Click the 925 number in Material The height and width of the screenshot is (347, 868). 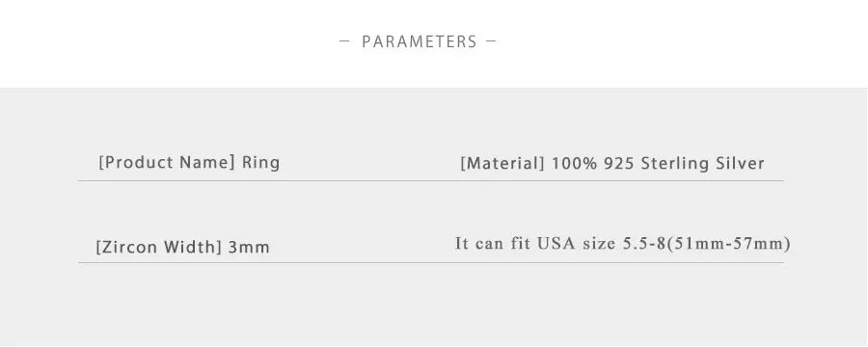coord(619,164)
